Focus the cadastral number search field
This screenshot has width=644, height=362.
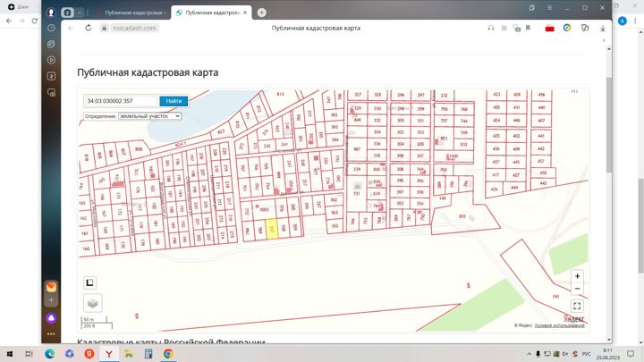point(121,101)
